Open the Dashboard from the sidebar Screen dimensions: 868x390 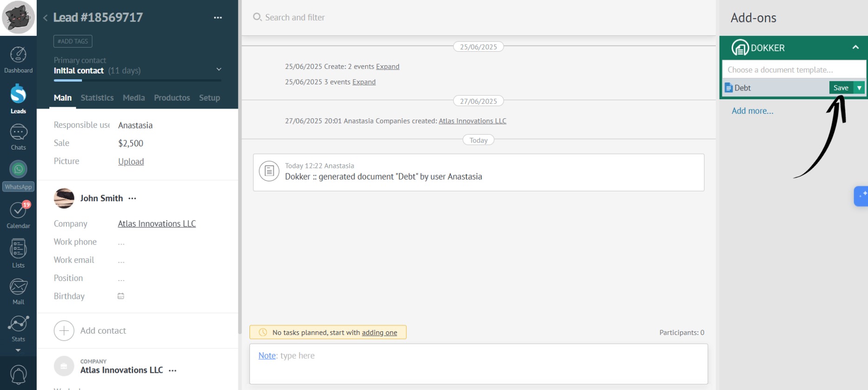pos(18,60)
